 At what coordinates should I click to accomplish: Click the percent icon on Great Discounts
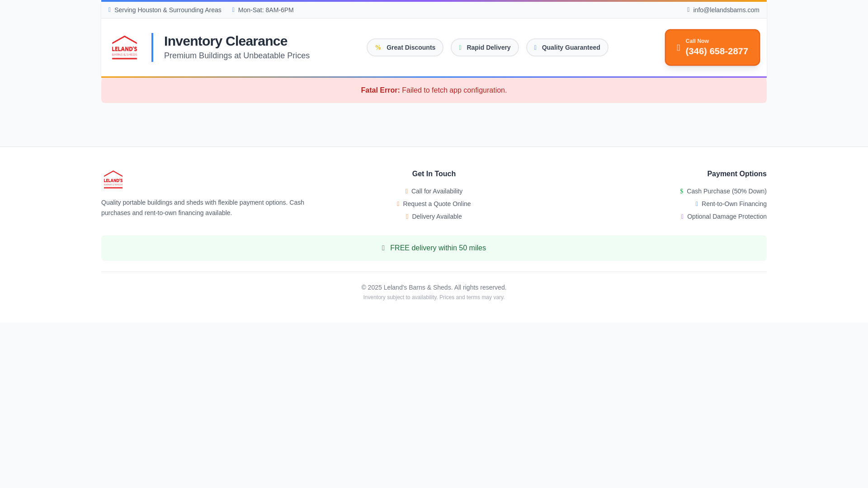(x=378, y=47)
